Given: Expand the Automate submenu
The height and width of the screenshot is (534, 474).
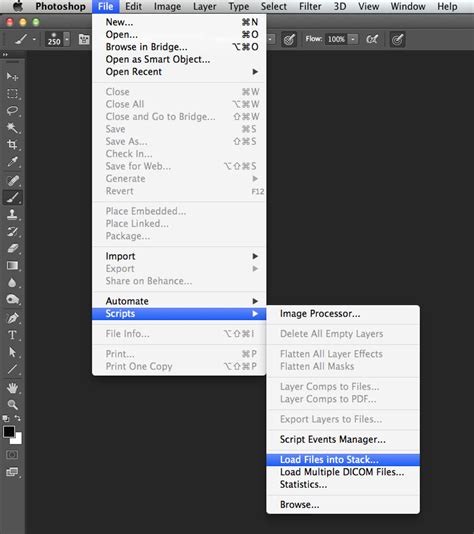Looking at the screenshot, I should pyautogui.click(x=179, y=301).
